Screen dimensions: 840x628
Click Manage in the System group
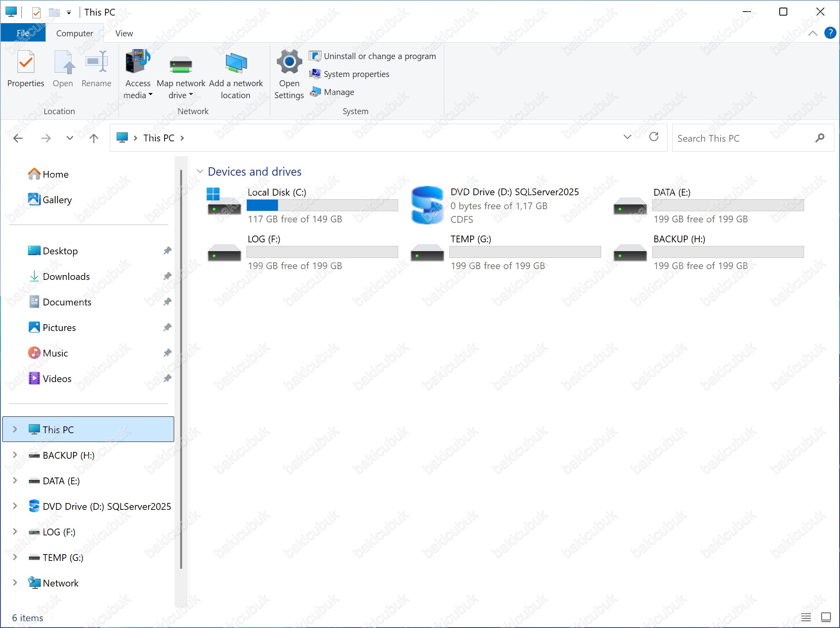coord(339,92)
